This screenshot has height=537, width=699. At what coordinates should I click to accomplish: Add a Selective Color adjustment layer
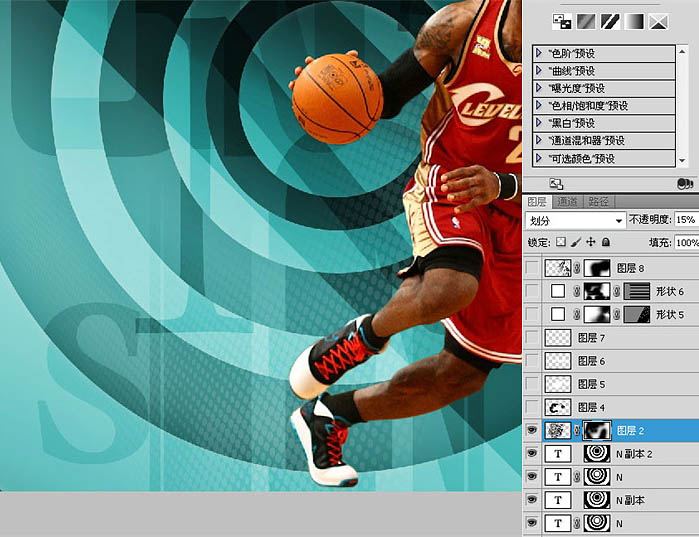pos(658,21)
